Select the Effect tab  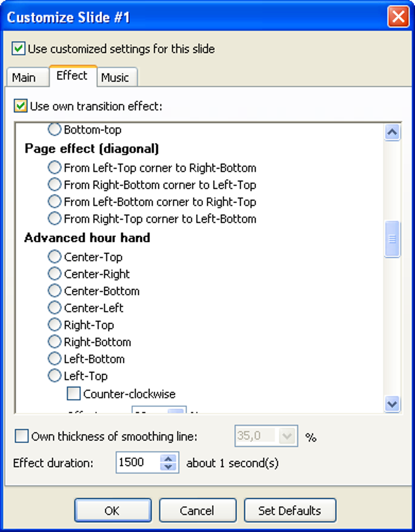tap(72, 76)
